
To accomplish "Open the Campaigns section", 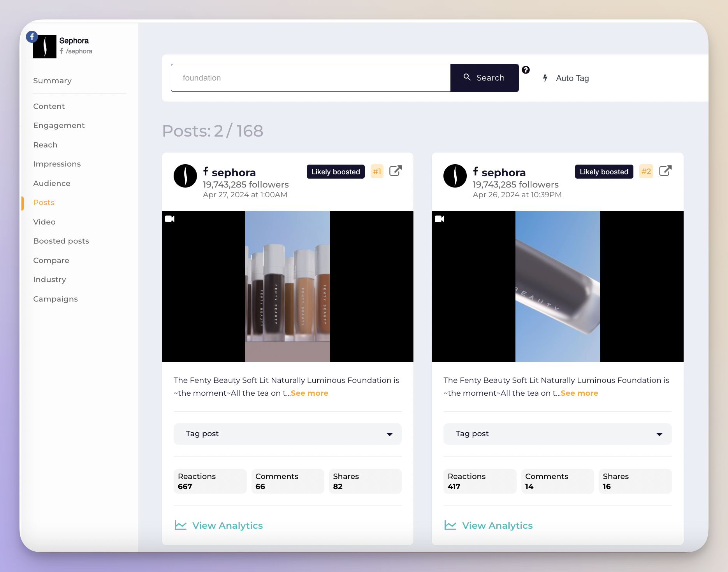I will [55, 299].
